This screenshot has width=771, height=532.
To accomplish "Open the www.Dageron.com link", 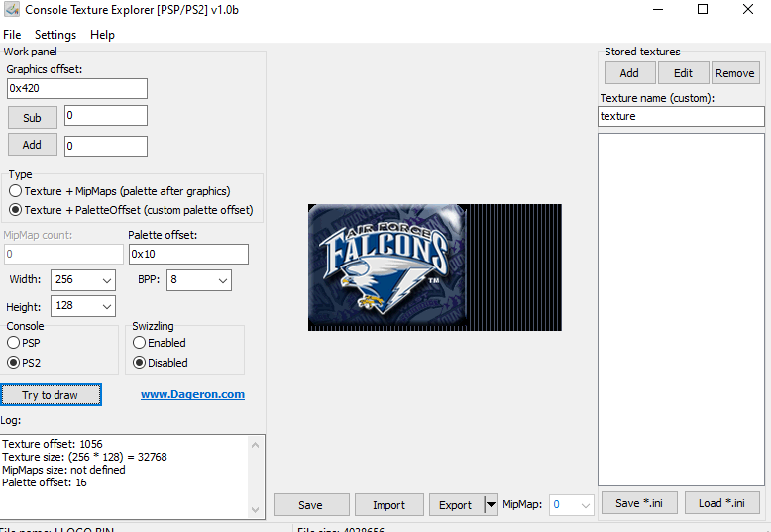I will tap(192, 394).
